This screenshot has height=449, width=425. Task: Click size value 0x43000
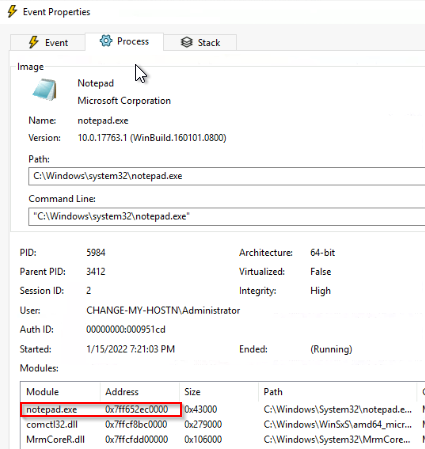click(201, 409)
